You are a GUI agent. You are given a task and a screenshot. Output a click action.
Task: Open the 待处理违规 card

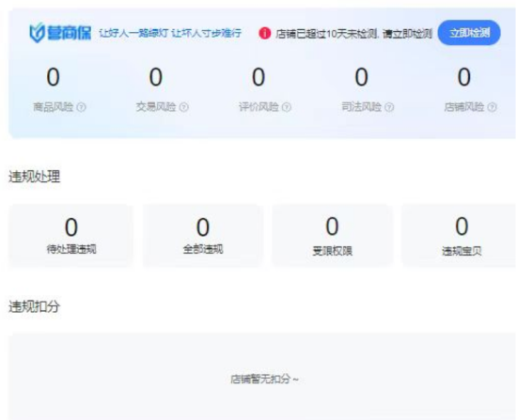71,235
